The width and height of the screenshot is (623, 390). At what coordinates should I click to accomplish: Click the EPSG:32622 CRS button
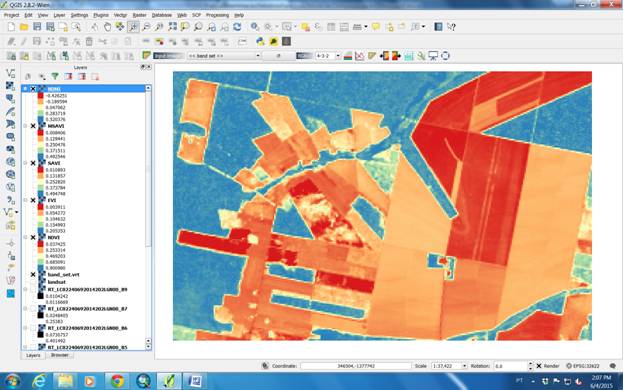coord(582,366)
